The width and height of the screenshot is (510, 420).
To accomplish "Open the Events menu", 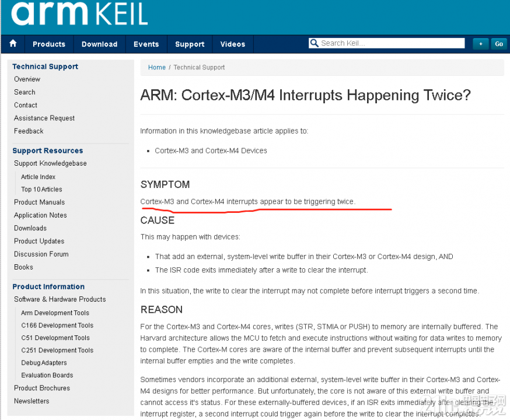I will (146, 44).
